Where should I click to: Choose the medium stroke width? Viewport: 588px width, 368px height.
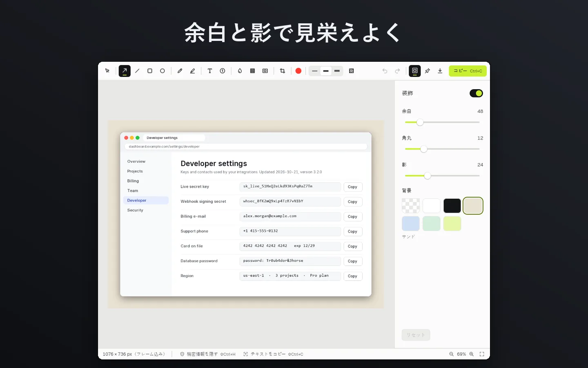(326, 71)
